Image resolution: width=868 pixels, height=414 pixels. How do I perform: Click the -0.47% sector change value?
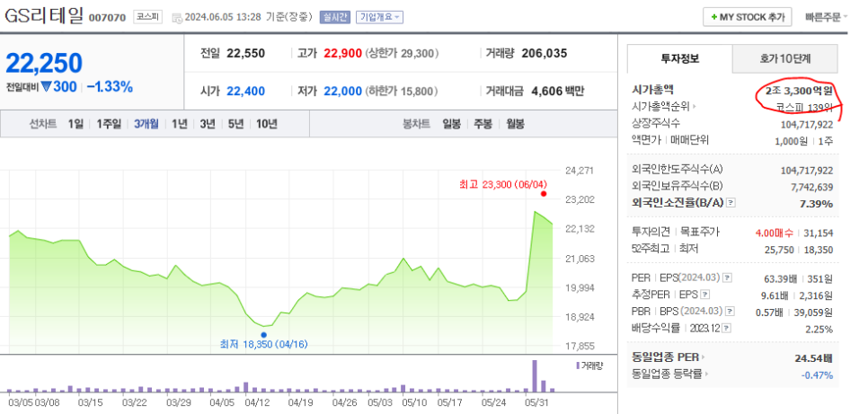[817, 375]
